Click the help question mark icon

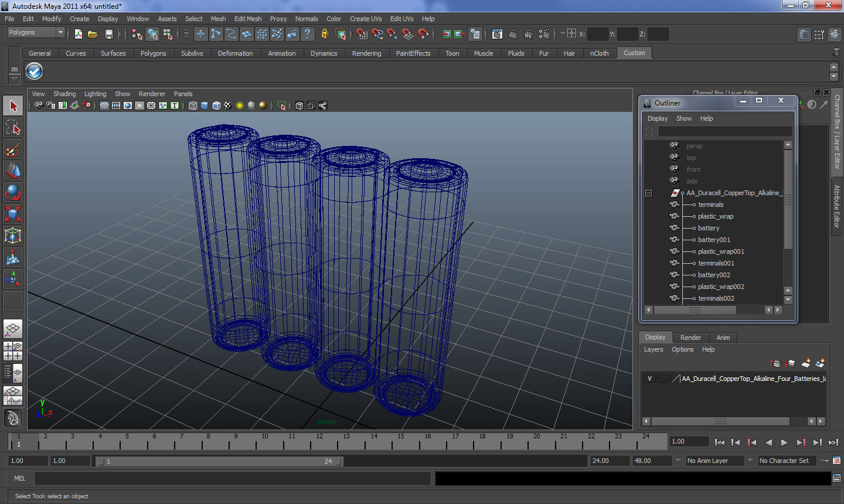(x=307, y=34)
